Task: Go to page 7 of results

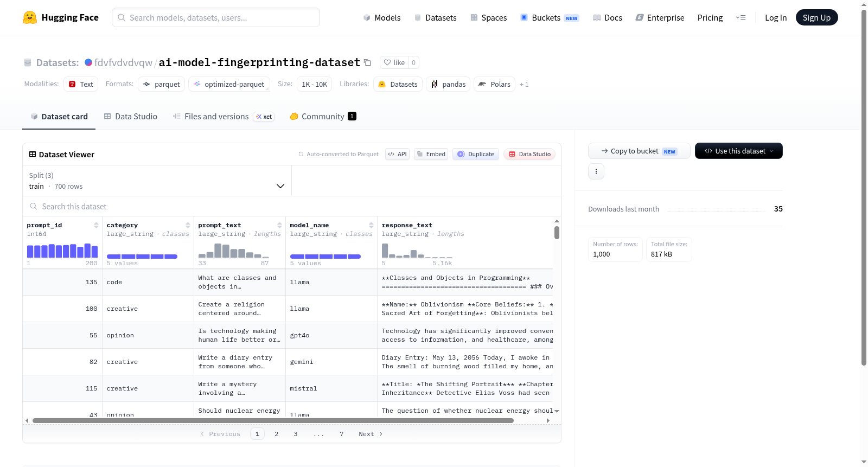Action: [x=342, y=434]
